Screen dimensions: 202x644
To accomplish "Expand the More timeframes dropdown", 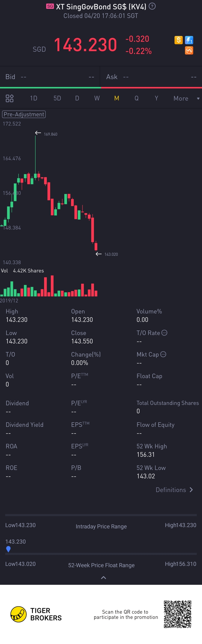I will point(186,98).
